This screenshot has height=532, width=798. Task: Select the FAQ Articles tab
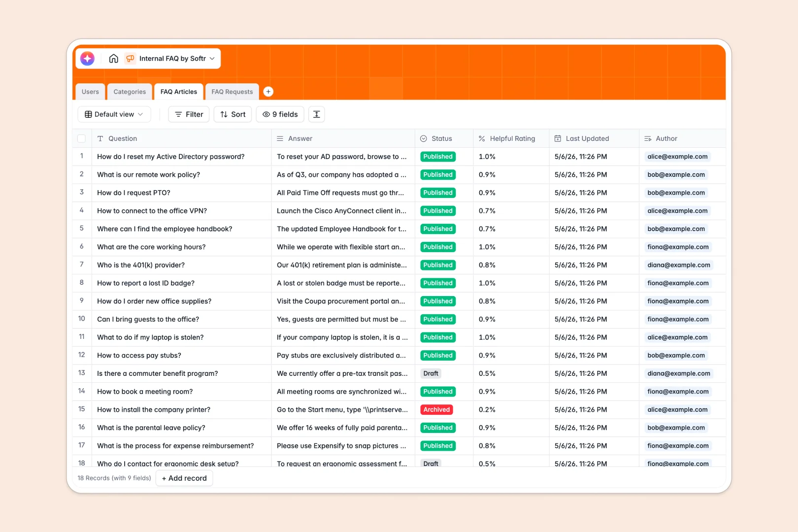(179, 92)
